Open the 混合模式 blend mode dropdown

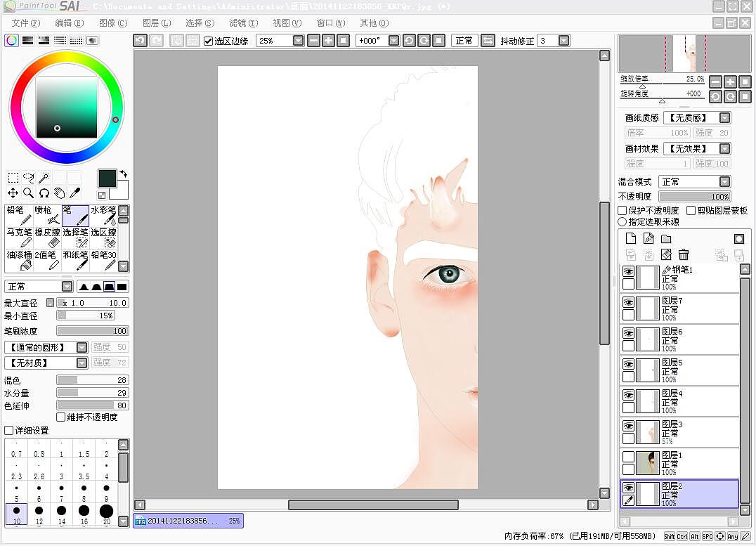click(724, 181)
